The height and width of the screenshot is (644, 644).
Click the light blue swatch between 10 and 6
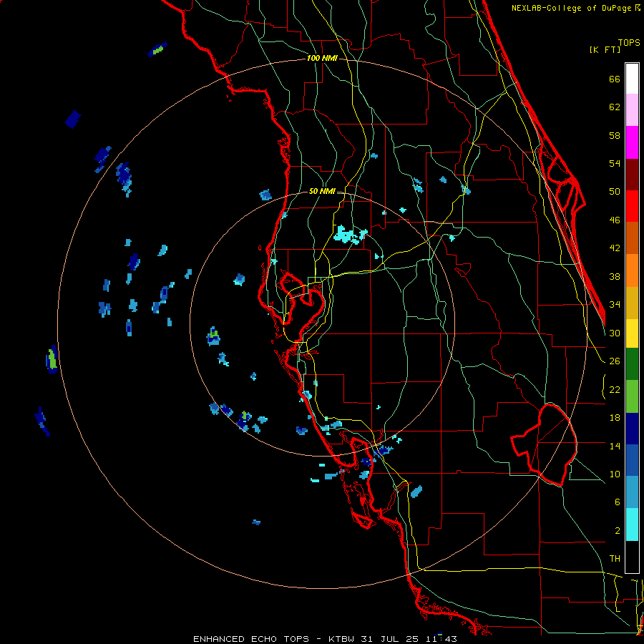(632, 492)
